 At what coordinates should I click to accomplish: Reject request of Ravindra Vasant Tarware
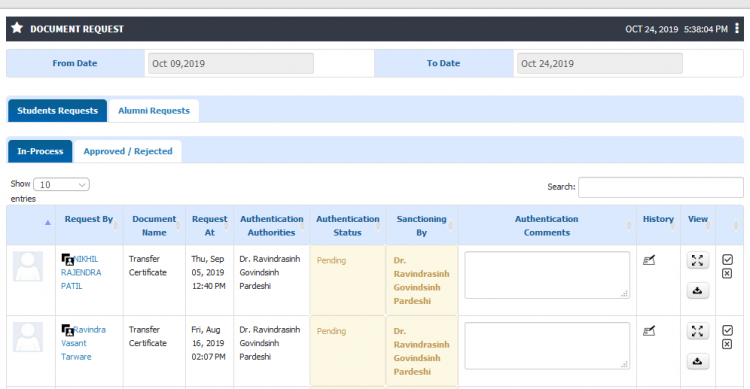coord(727,344)
